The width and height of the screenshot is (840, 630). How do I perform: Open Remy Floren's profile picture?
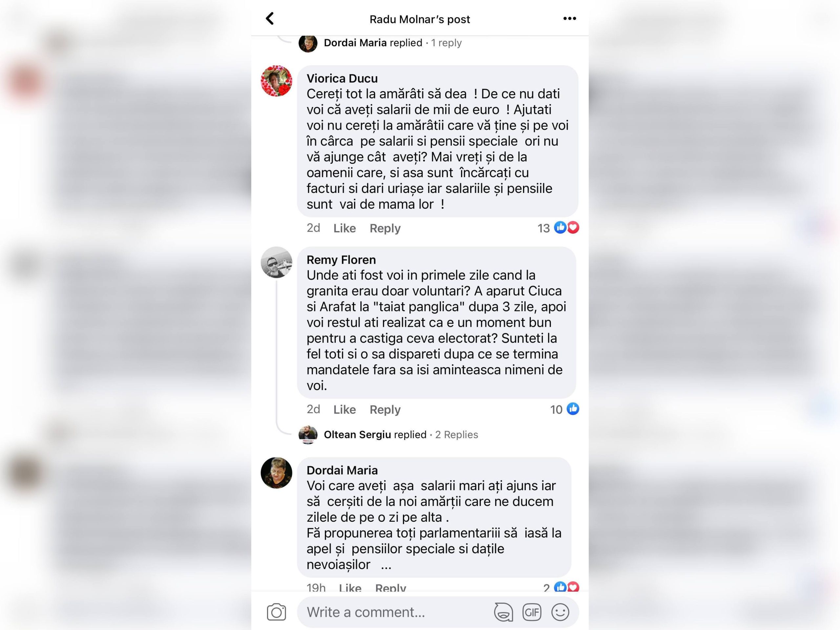277,262
